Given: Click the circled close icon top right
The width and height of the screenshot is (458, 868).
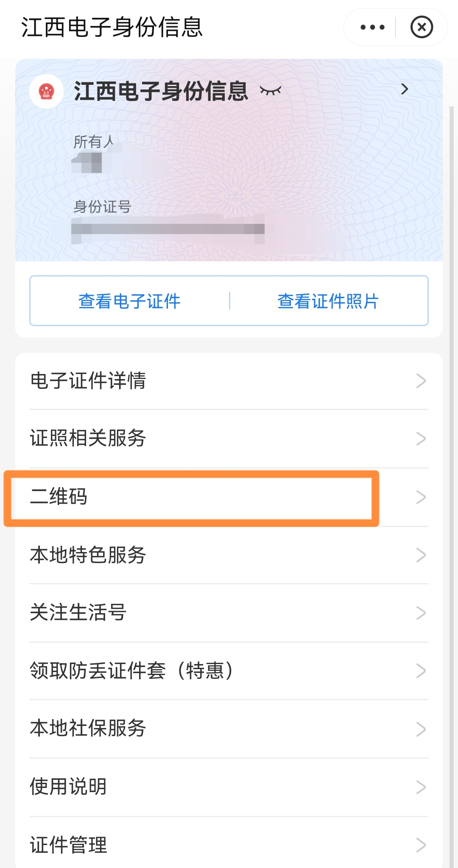Looking at the screenshot, I should (422, 27).
